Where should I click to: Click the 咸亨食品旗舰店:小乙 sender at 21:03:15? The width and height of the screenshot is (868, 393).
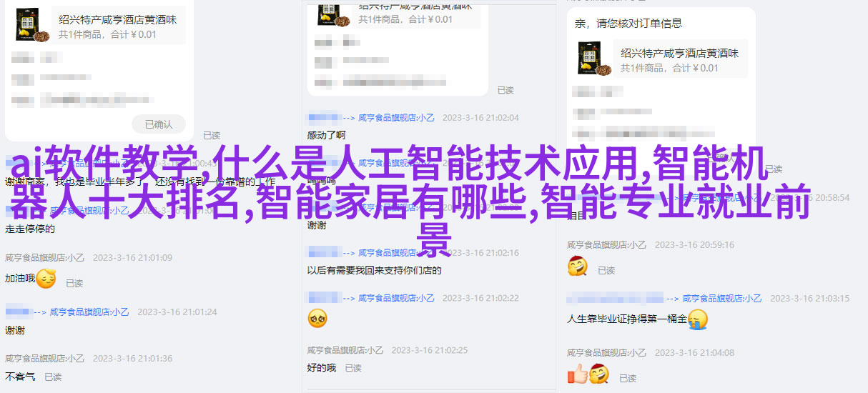pyautogui.click(x=724, y=299)
